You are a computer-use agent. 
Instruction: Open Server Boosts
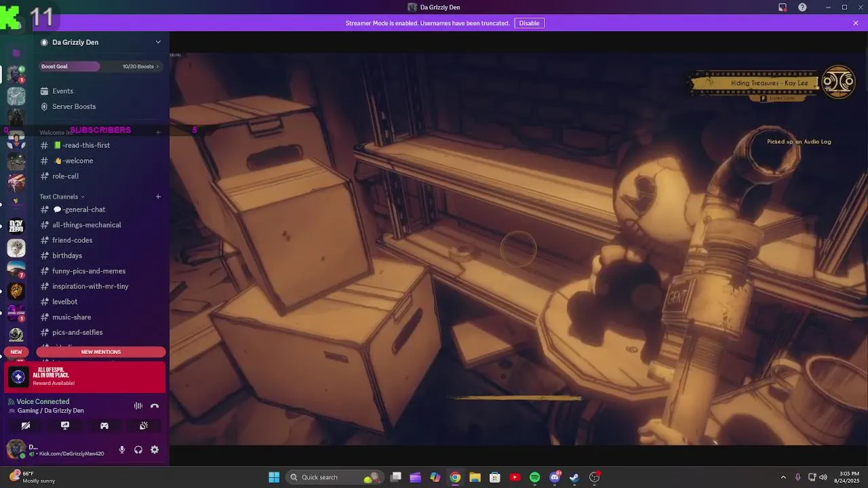tap(100, 106)
